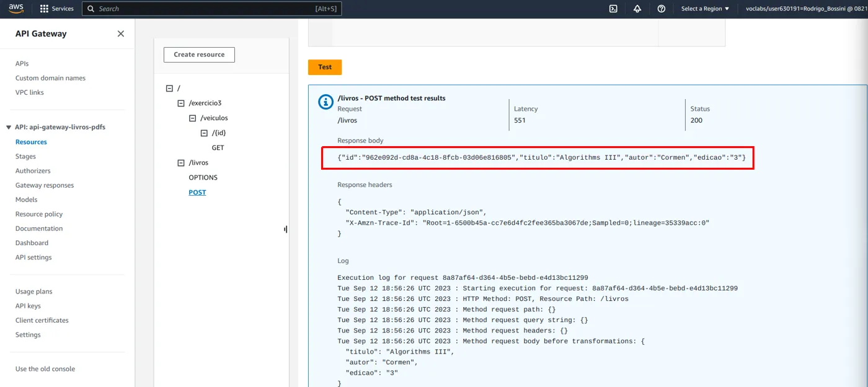The width and height of the screenshot is (868, 387).
Task: Open the help question mark icon
Action: [662, 9]
